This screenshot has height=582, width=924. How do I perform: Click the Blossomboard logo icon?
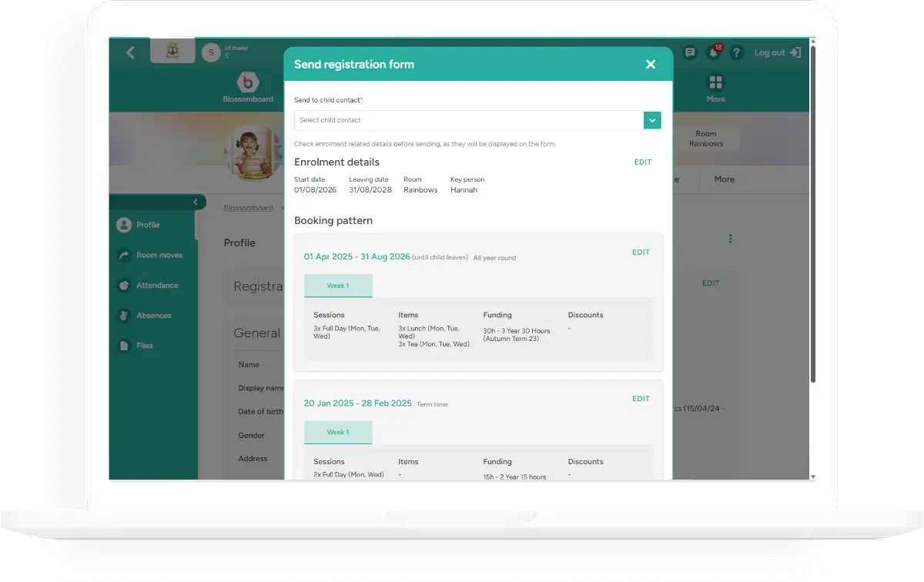tap(248, 82)
